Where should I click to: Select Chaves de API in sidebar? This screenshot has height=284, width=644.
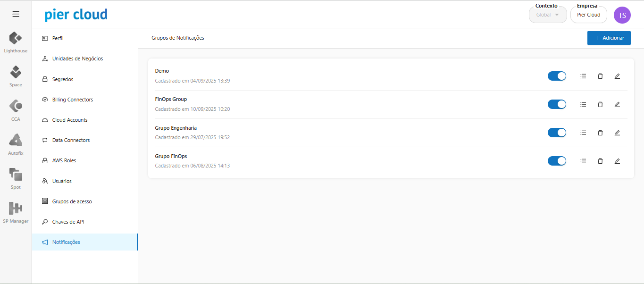[68, 222]
